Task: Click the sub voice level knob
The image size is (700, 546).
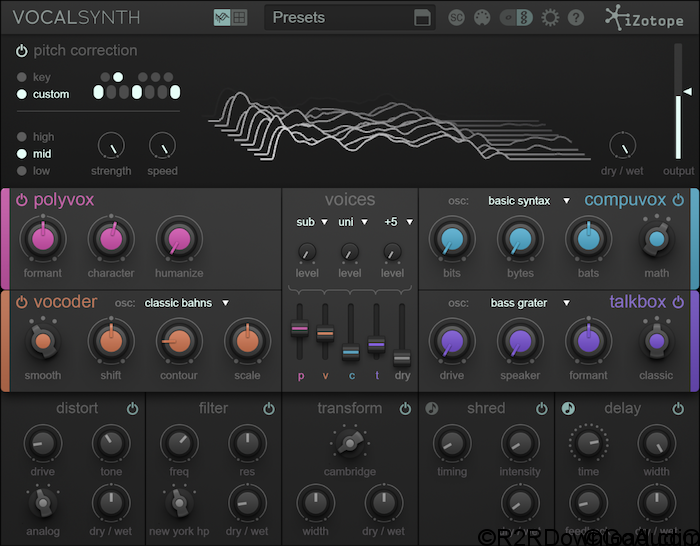Action: (x=307, y=253)
